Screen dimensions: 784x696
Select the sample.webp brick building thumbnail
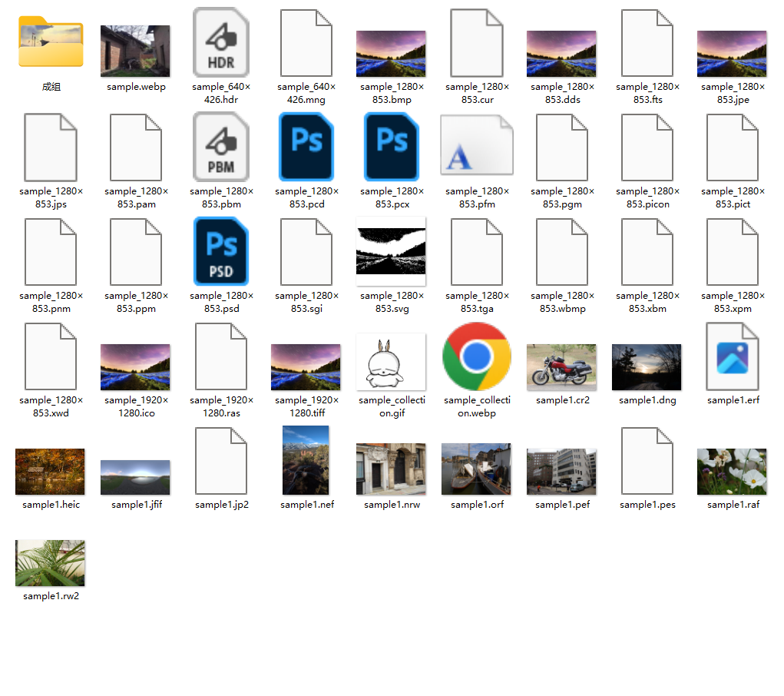click(x=135, y=51)
